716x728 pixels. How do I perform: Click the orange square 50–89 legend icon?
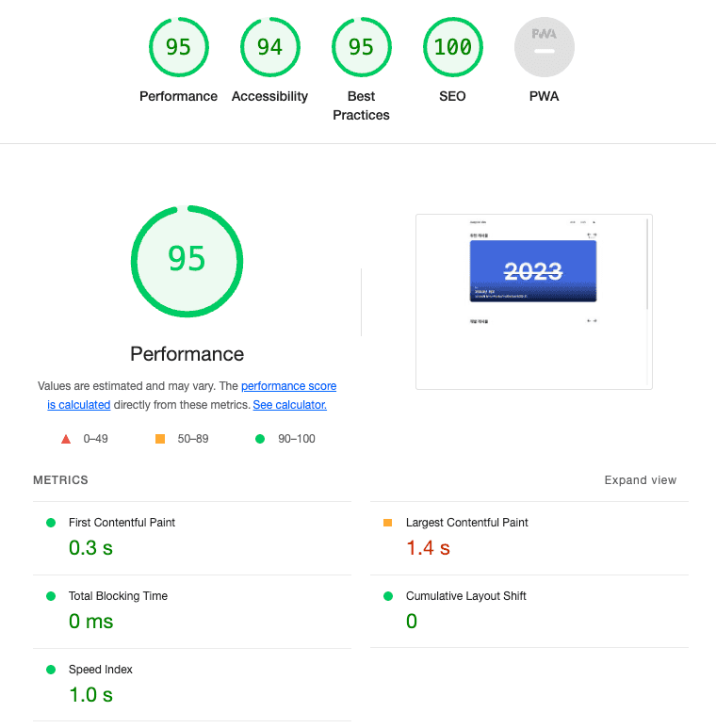160,439
